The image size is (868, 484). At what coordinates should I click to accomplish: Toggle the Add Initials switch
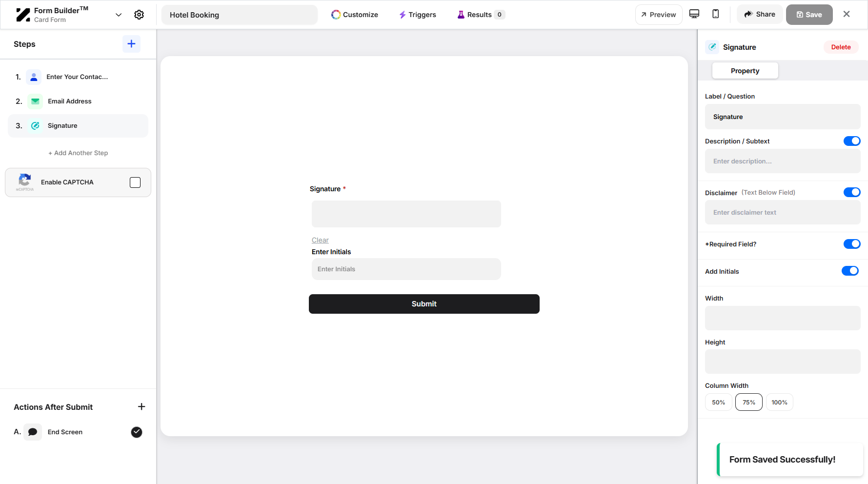[x=850, y=271]
